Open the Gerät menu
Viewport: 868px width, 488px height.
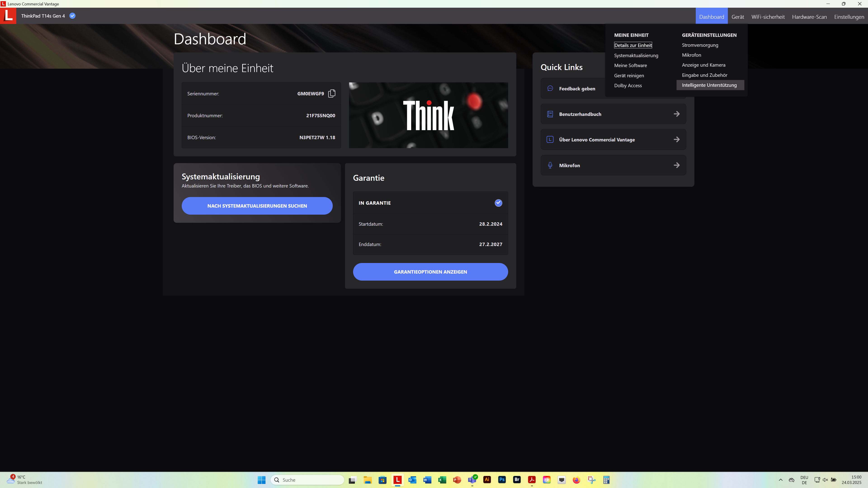(x=738, y=16)
